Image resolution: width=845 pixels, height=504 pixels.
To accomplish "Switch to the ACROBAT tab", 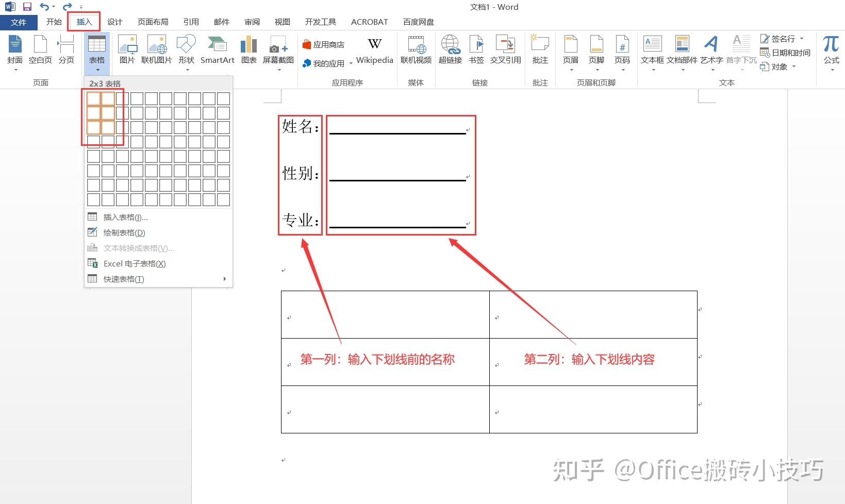I will click(x=369, y=22).
